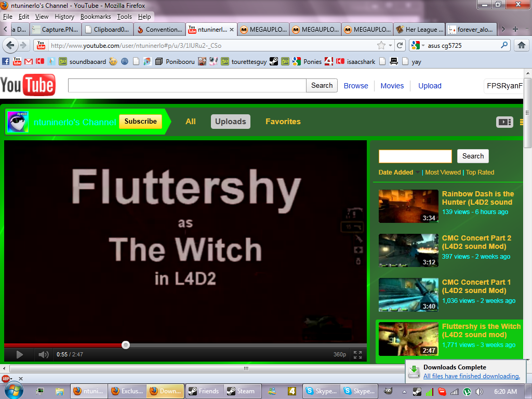This screenshot has width=532, height=399.
Task: Open a new tab with the plus button
Action: pos(515,29)
